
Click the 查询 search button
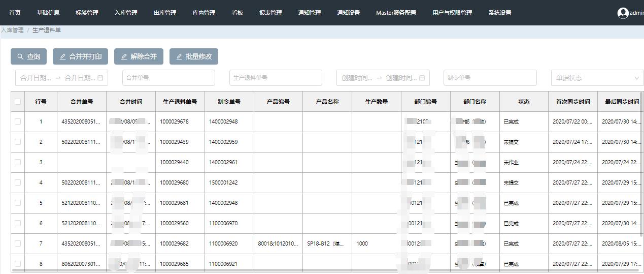coord(28,56)
